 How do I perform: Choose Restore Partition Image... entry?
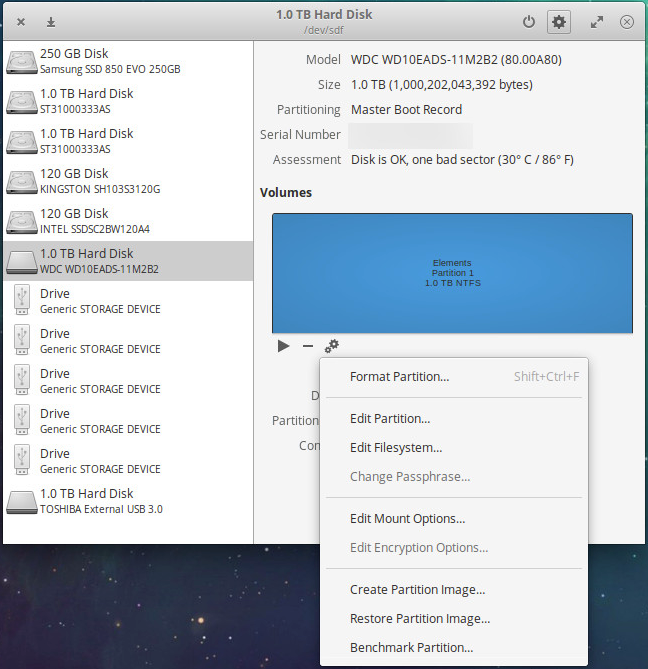point(454,619)
